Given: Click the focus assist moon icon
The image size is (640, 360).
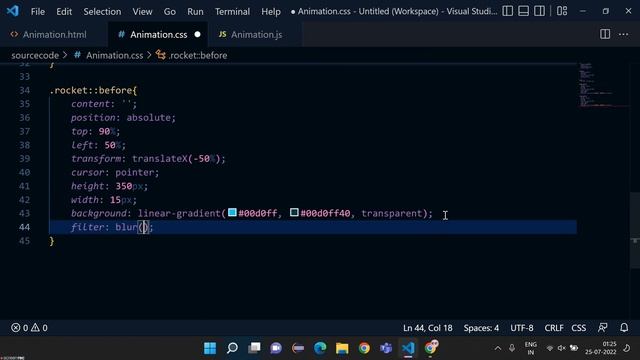Looking at the screenshot, I should (627, 348).
